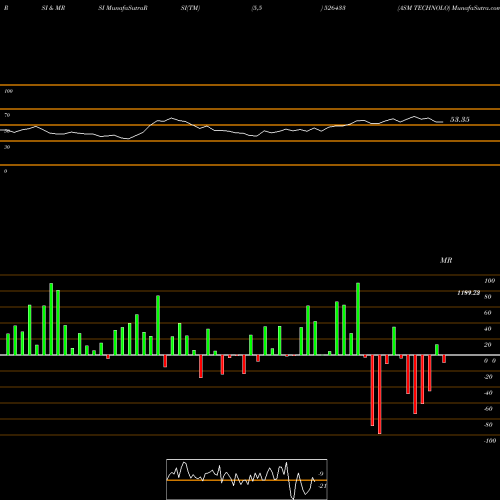This screenshot has height=500, width=500.
Task: Click the 20 label on MR axis
Action: click(488, 345)
